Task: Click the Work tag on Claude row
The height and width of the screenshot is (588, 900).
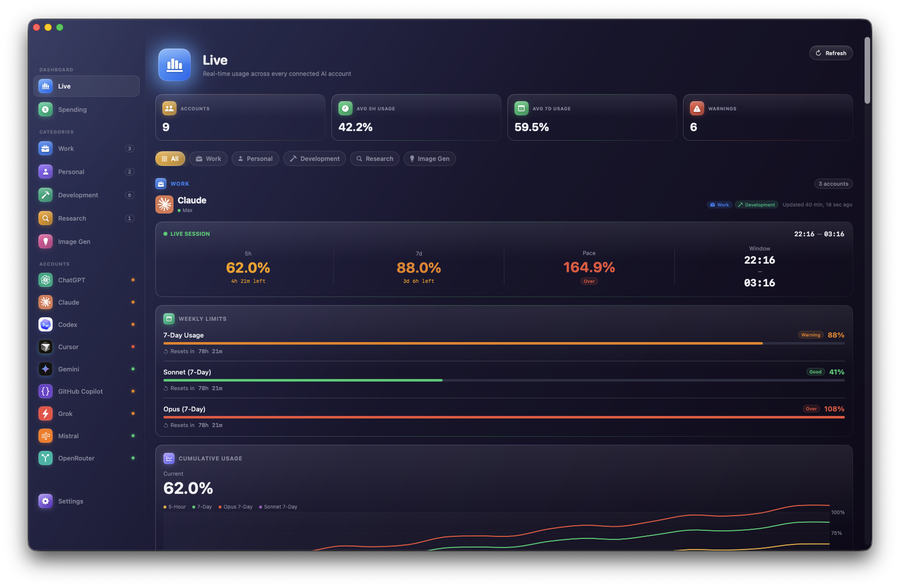Action: pos(719,205)
